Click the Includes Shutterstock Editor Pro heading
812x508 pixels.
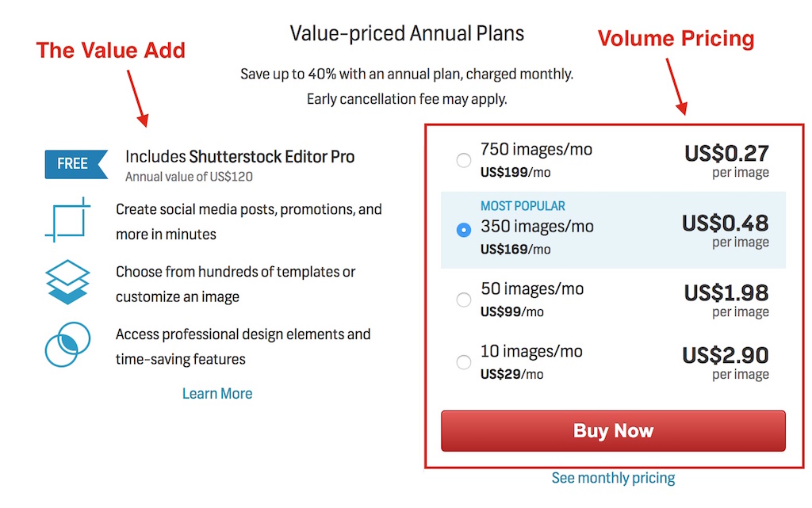(x=239, y=157)
